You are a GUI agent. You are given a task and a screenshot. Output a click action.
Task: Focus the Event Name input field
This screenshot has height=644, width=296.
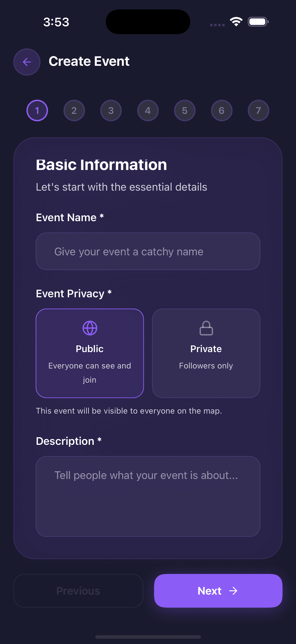click(x=148, y=251)
